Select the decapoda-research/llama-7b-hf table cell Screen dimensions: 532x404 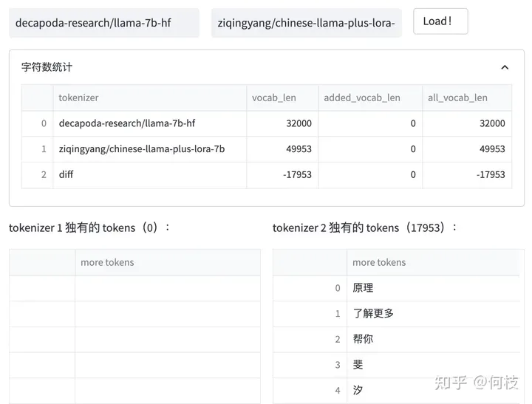(x=149, y=123)
